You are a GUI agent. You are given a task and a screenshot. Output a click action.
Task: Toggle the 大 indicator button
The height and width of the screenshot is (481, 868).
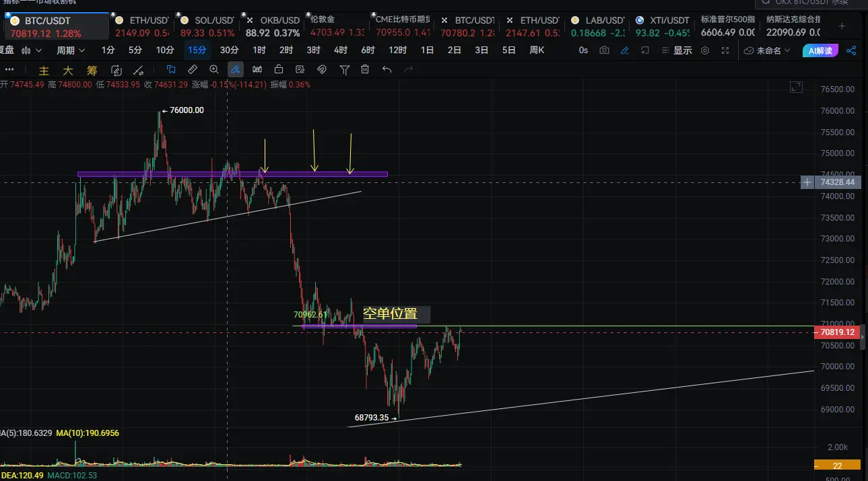[67, 70]
